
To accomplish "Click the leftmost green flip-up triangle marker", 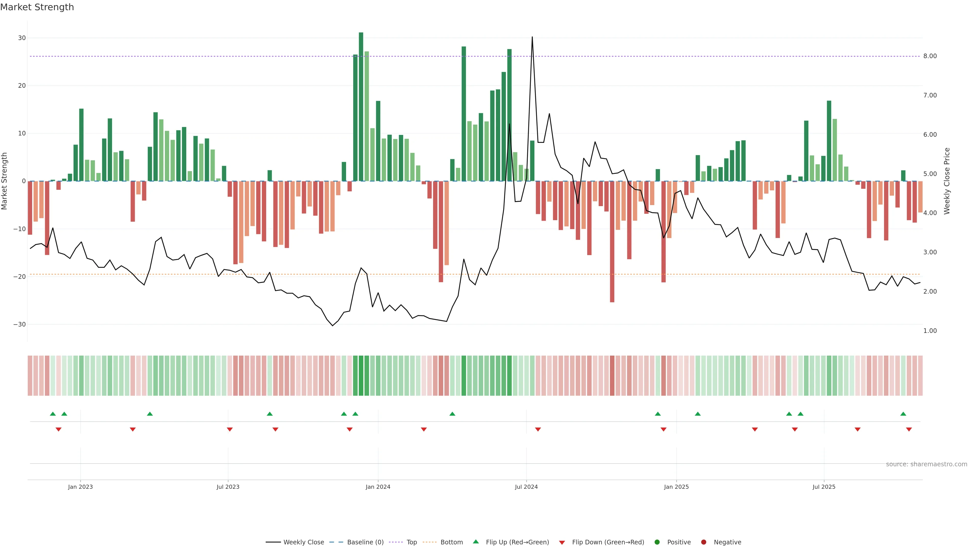I will (53, 414).
